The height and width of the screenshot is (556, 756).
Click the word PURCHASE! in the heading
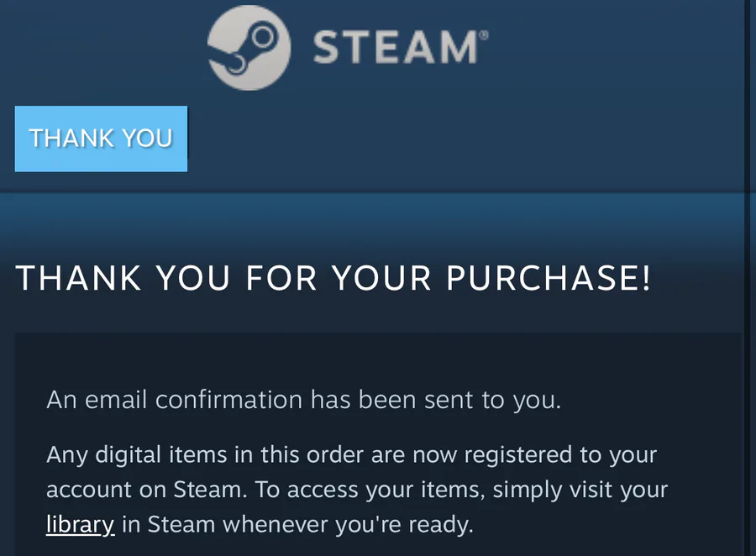pos(549,278)
